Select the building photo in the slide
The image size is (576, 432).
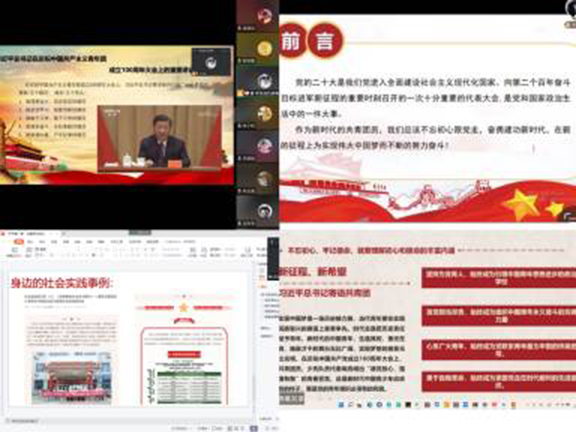coord(72,377)
